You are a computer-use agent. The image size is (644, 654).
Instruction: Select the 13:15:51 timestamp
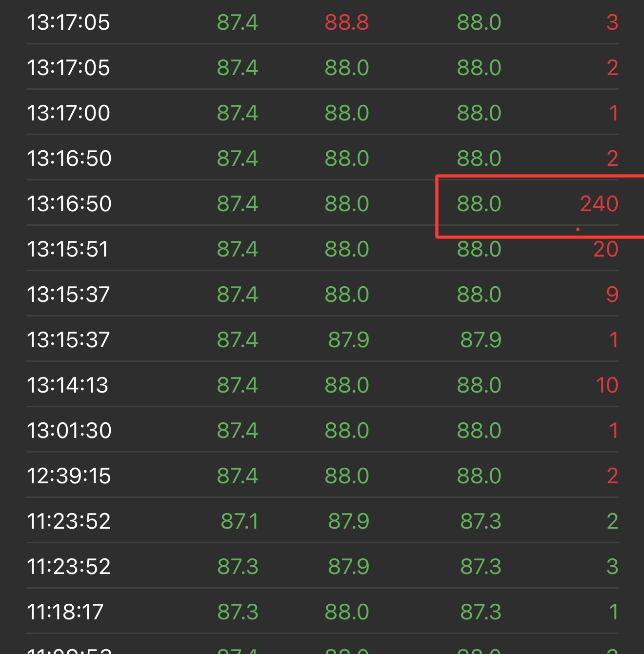(67, 249)
